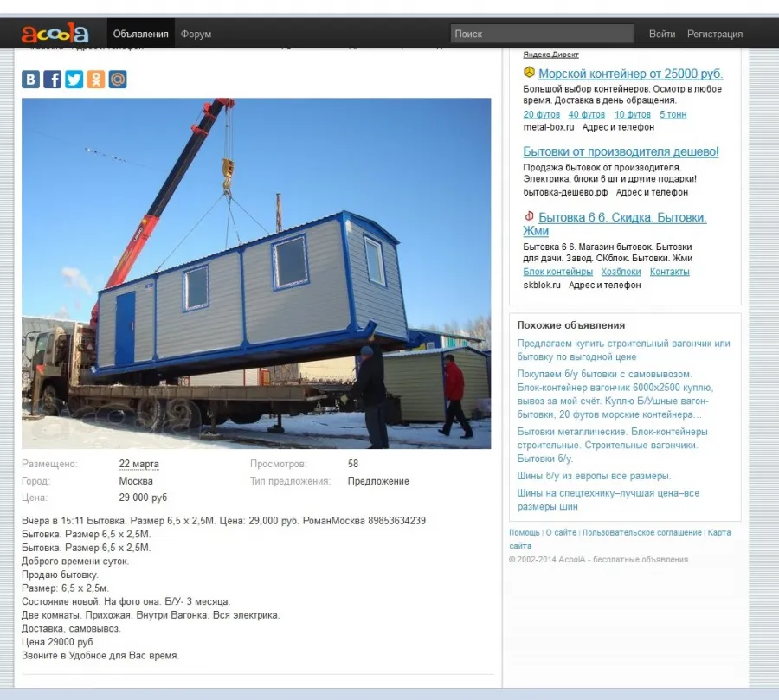Viewport: 779px width, 700px height.
Task: Follow the Контакты link
Action: [x=670, y=272]
